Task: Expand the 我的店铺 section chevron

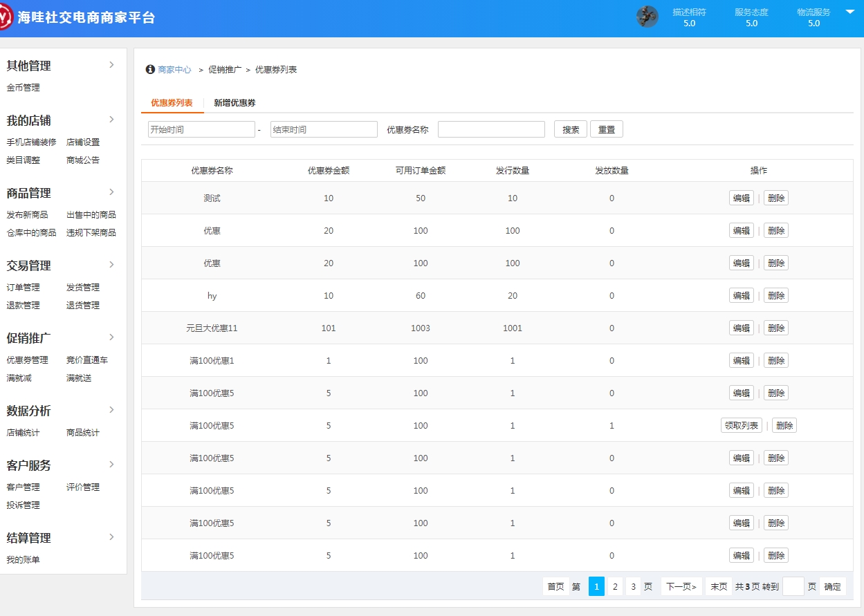Action: [111, 120]
